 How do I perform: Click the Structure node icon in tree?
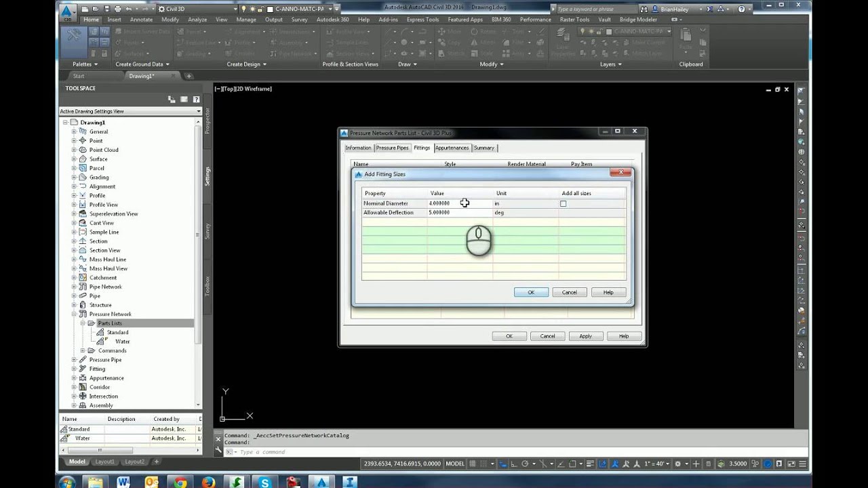(83, 305)
